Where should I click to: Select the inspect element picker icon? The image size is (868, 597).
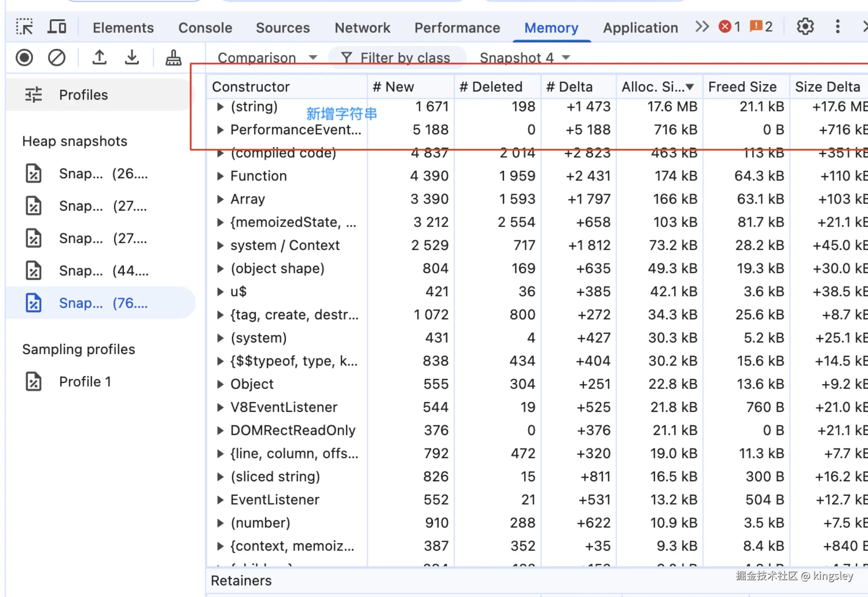[24, 27]
